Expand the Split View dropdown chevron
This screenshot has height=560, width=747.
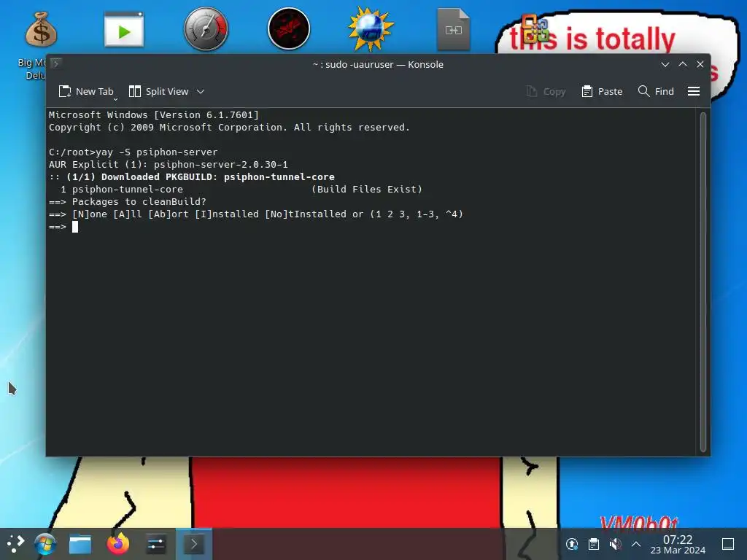(x=201, y=91)
